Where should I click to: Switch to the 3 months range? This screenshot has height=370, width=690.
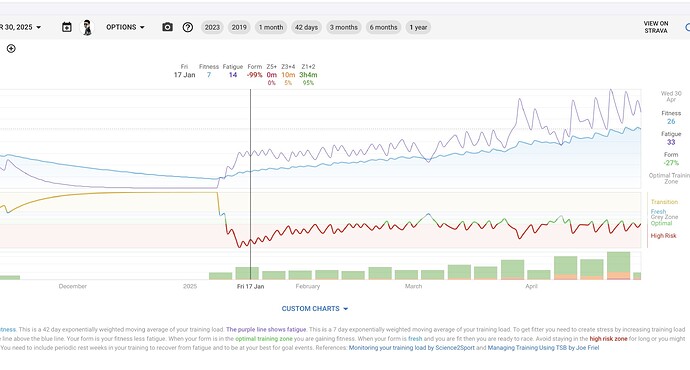click(x=344, y=27)
